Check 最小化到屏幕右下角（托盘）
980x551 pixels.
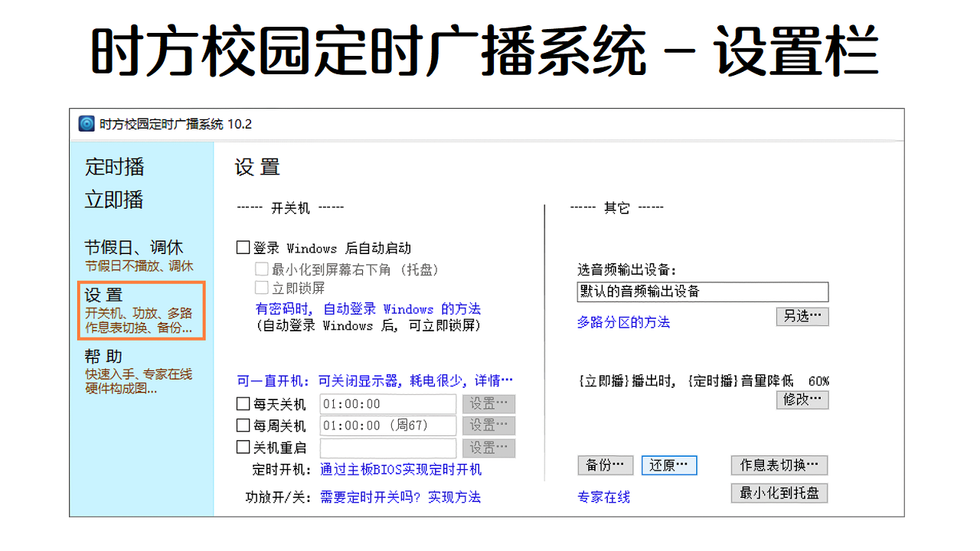click(x=261, y=269)
